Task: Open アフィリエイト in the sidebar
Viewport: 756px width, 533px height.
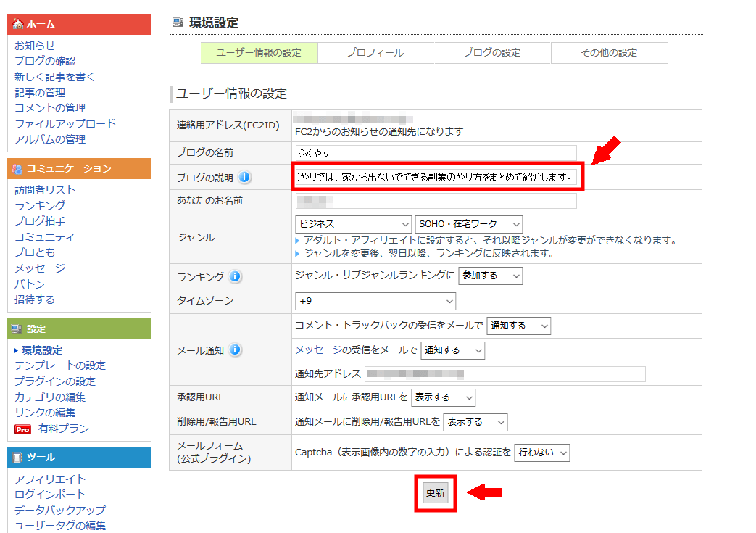Action: (50, 479)
